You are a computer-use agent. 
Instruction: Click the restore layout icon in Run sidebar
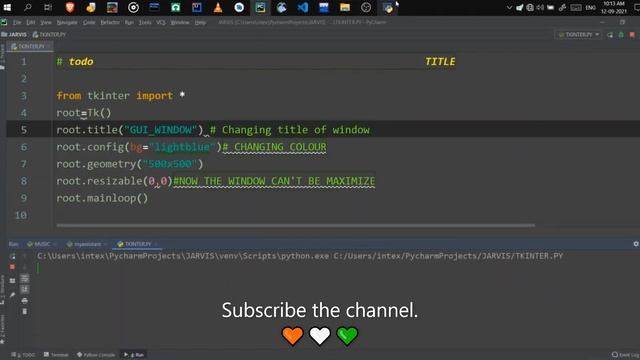12,281
